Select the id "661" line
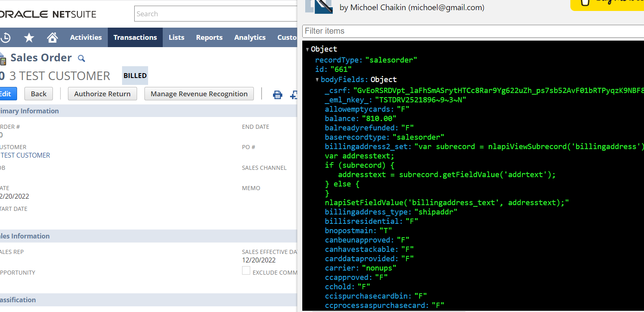The width and height of the screenshot is (644, 312). [x=333, y=69]
